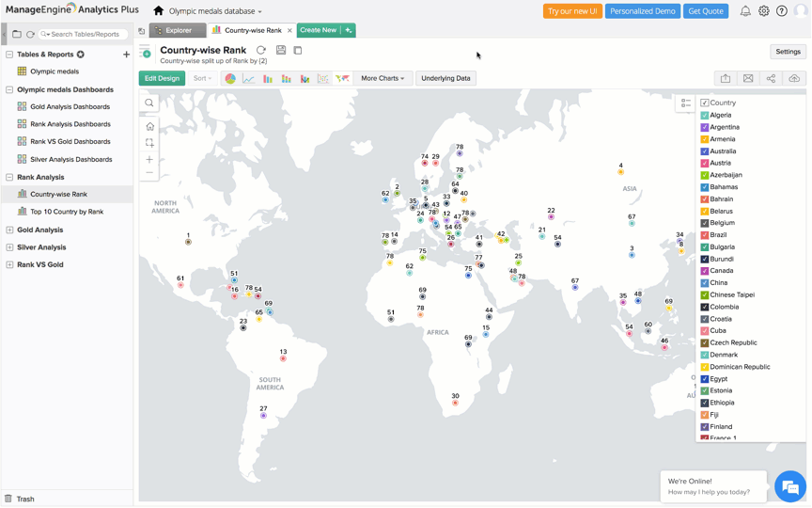
Task: Open the Olympic medals table
Action: coord(55,71)
